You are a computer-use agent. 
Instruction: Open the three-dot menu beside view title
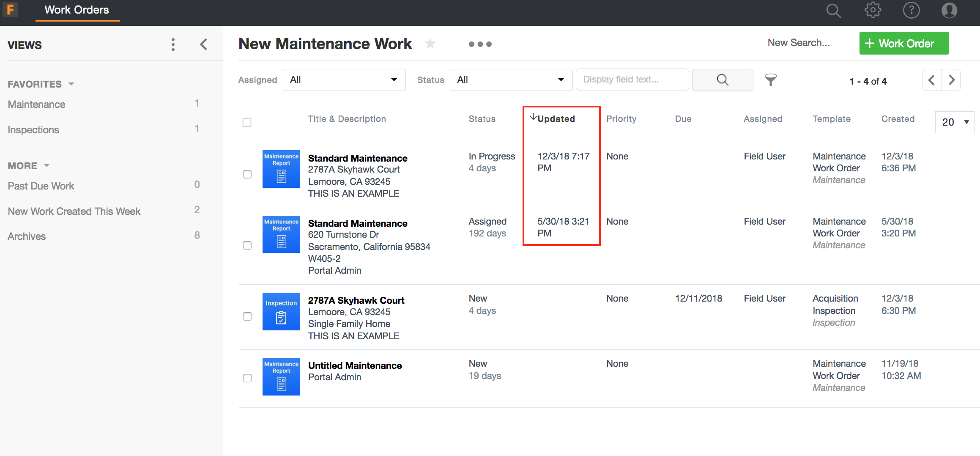pyautogui.click(x=480, y=44)
